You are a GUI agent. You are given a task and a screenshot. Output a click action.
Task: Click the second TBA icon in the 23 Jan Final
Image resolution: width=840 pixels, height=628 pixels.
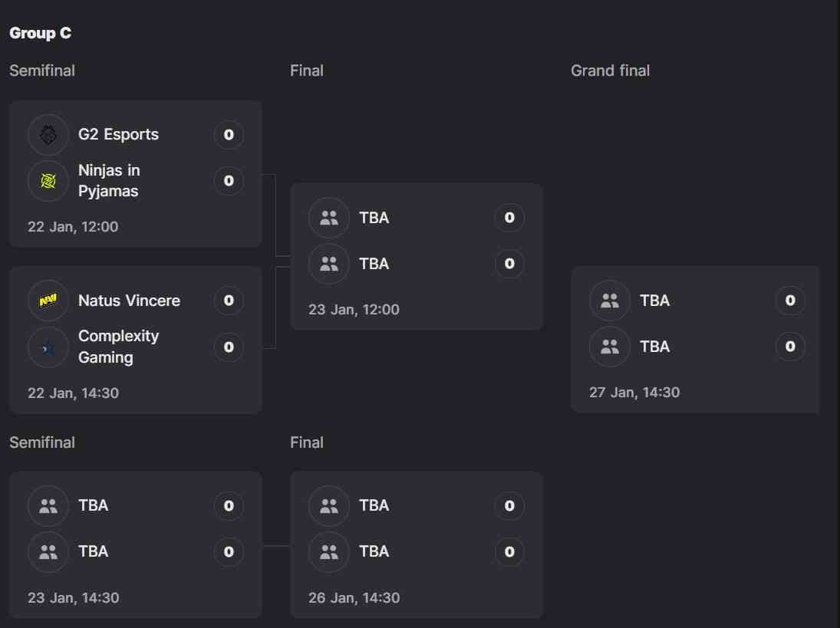[x=328, y=263]
